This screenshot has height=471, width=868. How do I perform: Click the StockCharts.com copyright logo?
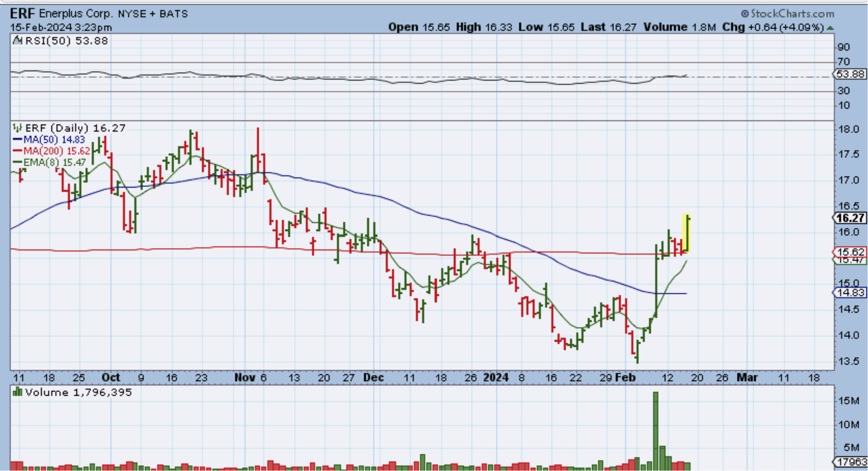click(788, 14)
